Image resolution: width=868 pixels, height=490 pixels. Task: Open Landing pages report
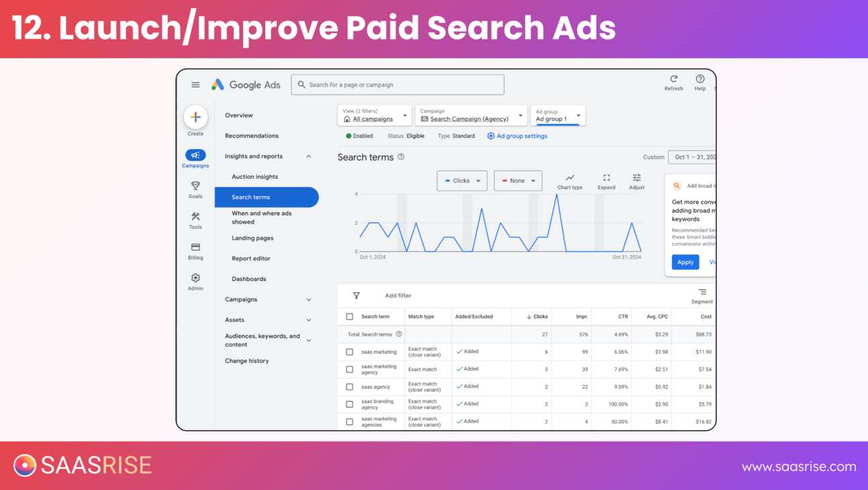pyautogui.click(x=253, y=238)
